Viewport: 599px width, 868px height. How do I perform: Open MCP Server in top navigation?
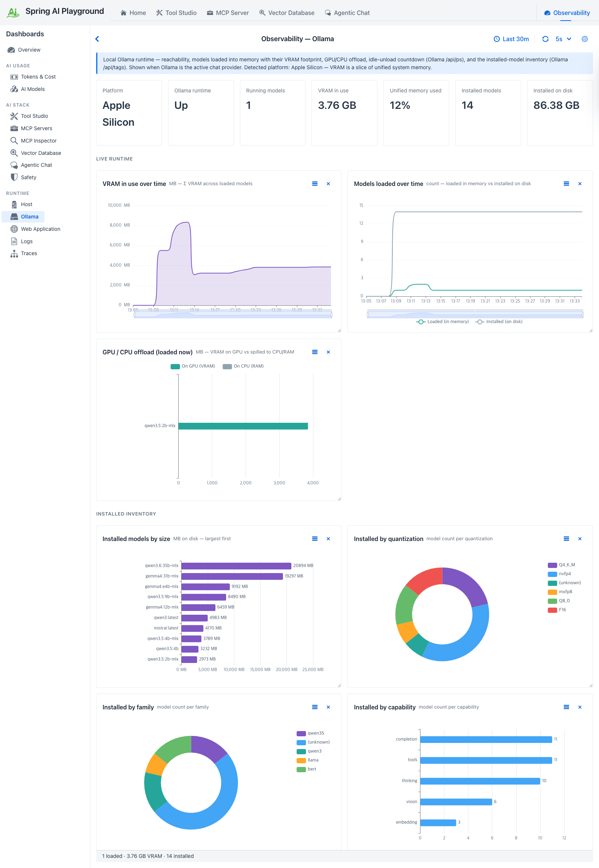point(228,13)
